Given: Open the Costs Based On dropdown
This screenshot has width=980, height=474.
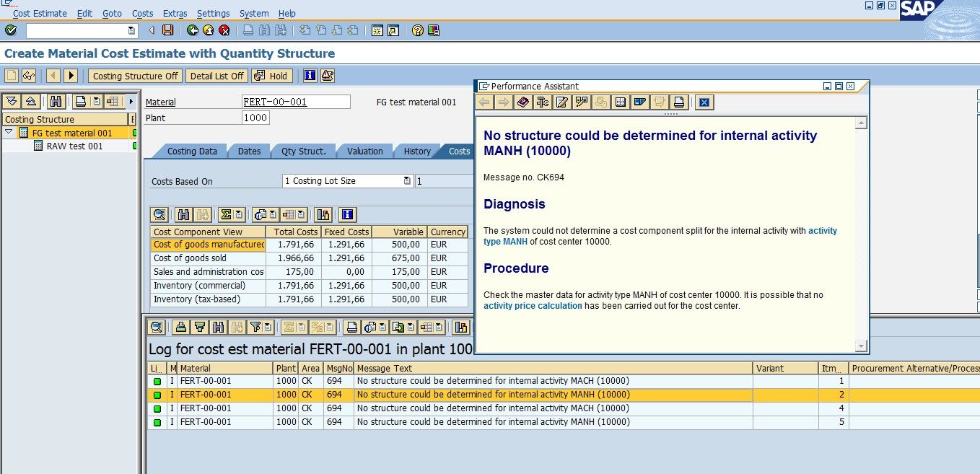Looking at the screenshot, I should (408, 181).
